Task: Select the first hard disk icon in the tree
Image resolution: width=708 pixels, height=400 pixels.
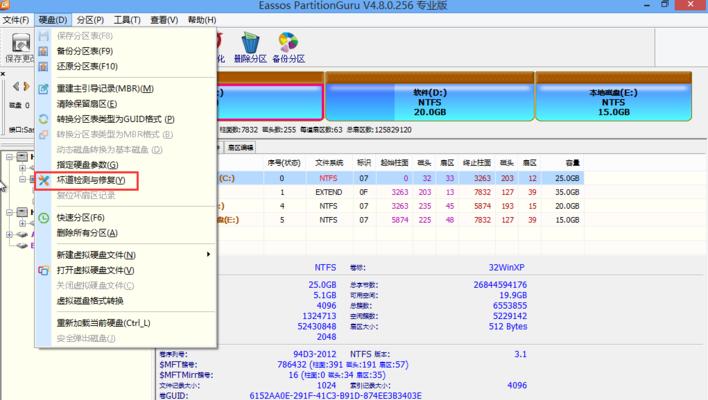Action: (x=22, y=157)
